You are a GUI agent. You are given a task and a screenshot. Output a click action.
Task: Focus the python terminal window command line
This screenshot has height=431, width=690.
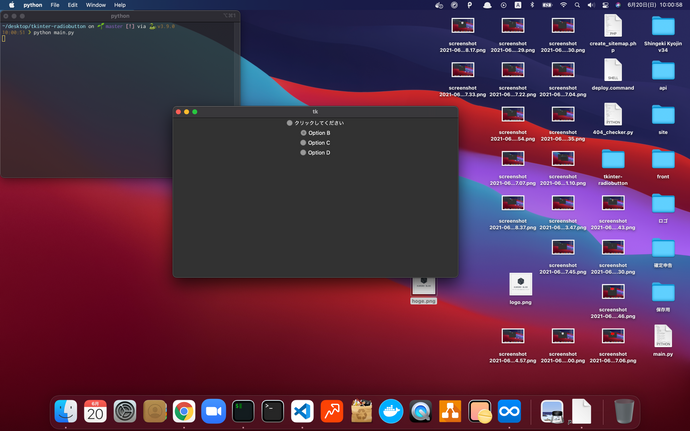[4, 39]
